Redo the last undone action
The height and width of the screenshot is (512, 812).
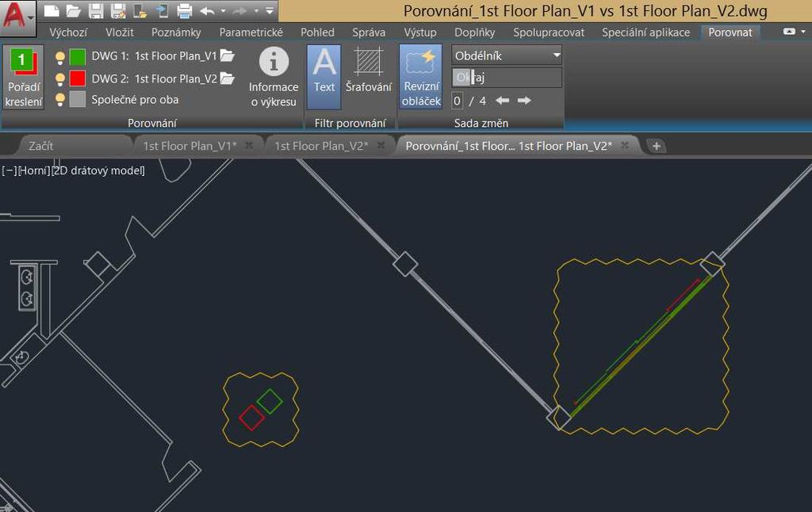(x=239, y=11)
